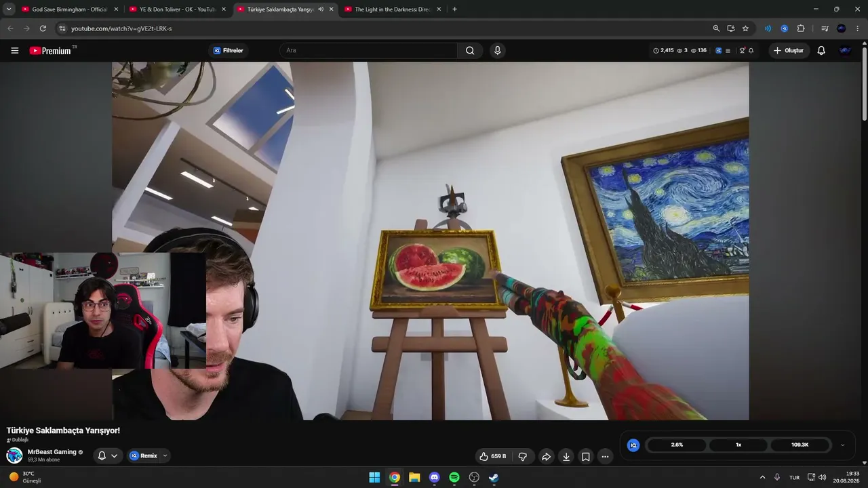The height and width of the screenshot is (488, 868).
Task: Open MrBeast Gaming channel name link
Action: tap(52, 452)
